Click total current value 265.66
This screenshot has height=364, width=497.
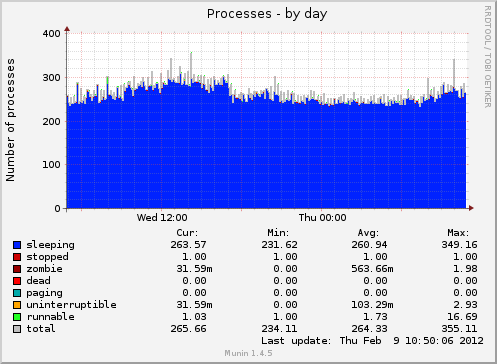point(188,329)
